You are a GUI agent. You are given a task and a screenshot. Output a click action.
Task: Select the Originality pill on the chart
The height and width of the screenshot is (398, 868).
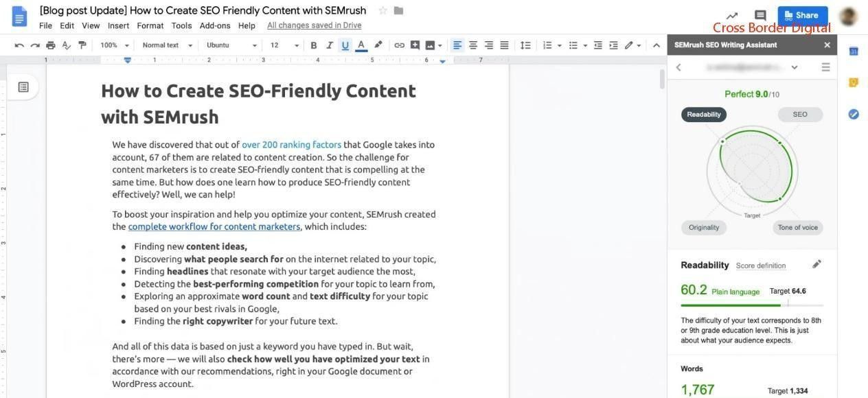tap(704, 227)
